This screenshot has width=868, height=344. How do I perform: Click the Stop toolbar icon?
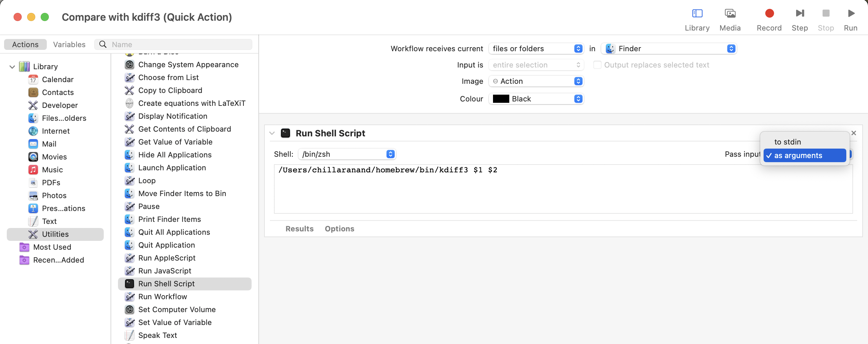(826, 14)
